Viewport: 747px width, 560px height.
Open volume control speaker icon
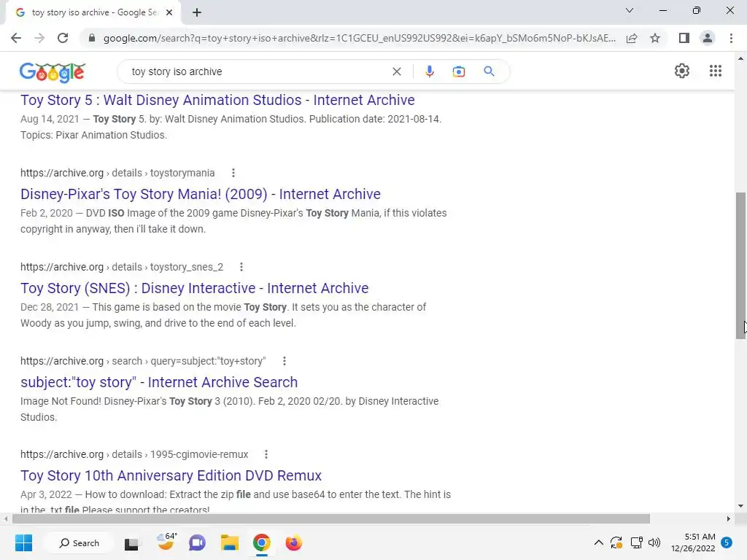tap(654, 542)
